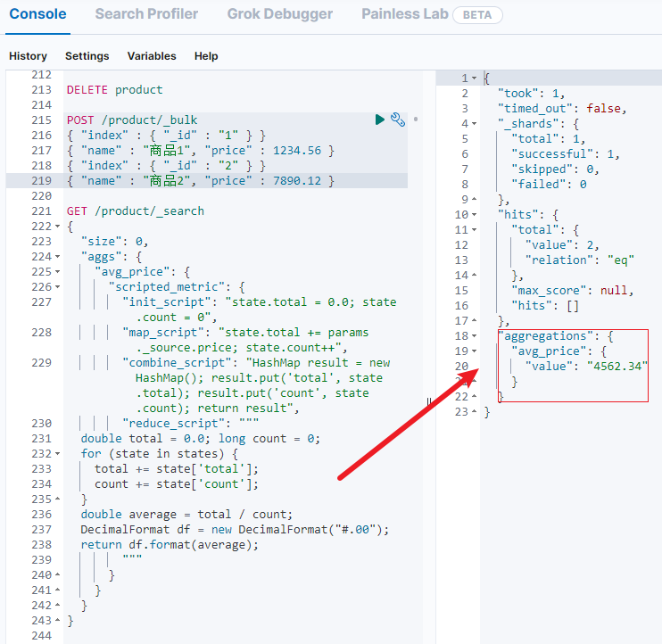662x644 pixels.
Task: Click the "init_script" key
Action: [x=166, y=302]
